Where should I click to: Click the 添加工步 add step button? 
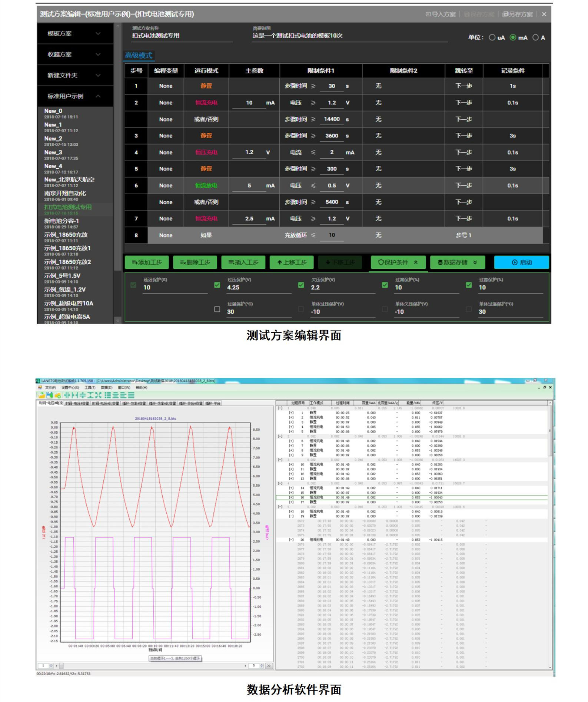[x=147, y=262]
